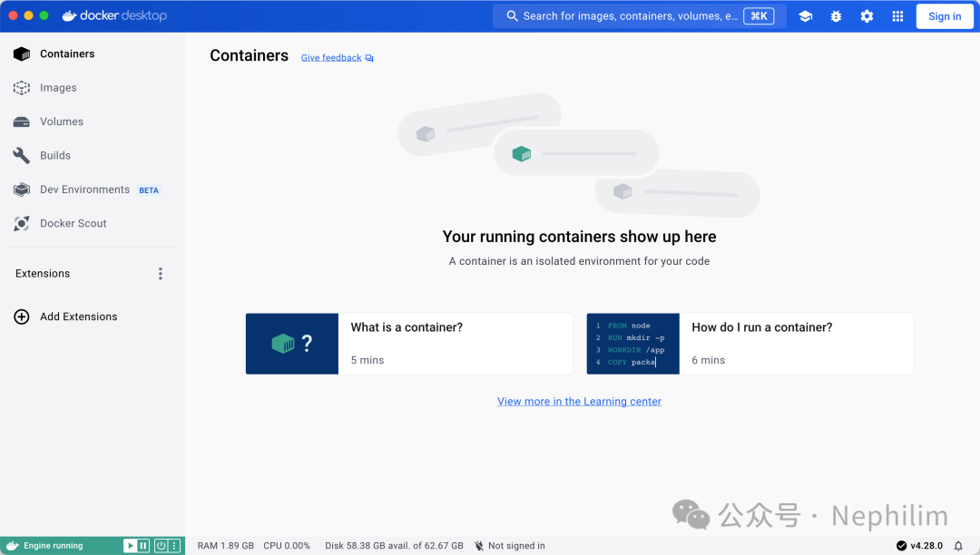Open the Dev Environments icon
Viewport: 980px width, 555px height.
click(x=22, y=190)
